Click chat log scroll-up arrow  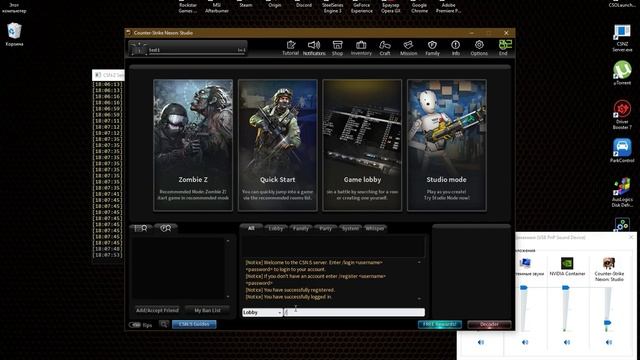tap(419, 262)
